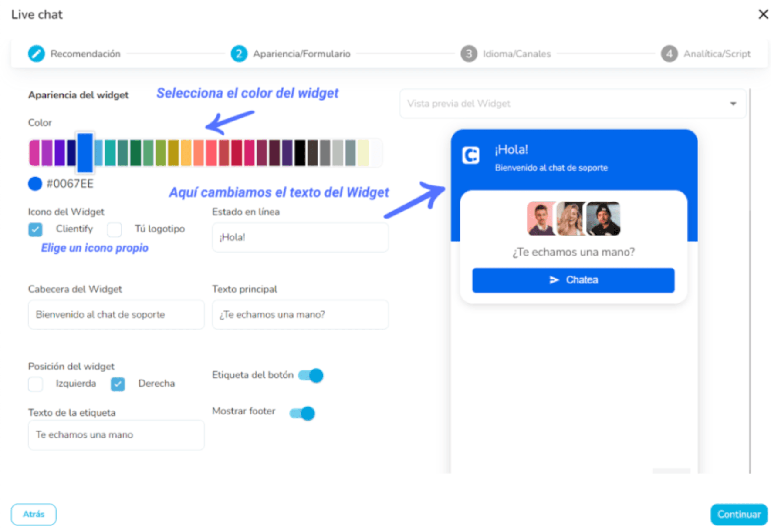Turn off the Etiqueta del botón toggle

[311, 375]
